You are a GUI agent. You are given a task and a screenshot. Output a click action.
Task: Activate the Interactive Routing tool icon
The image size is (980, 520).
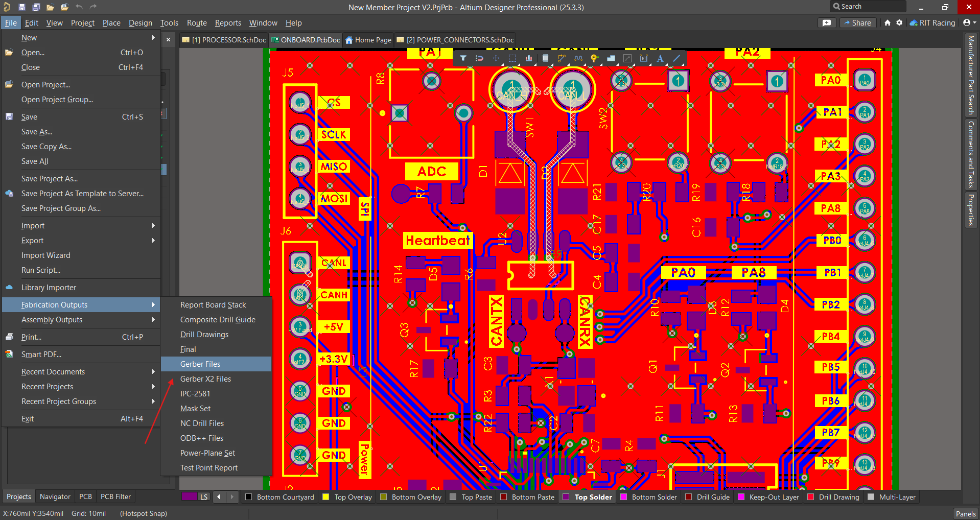(x=562, y=58)
